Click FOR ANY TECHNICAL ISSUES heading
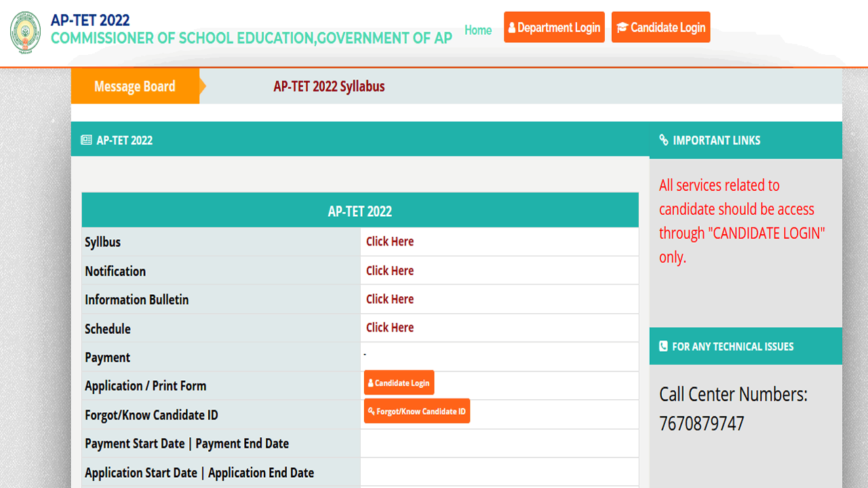 pos(733,346)
